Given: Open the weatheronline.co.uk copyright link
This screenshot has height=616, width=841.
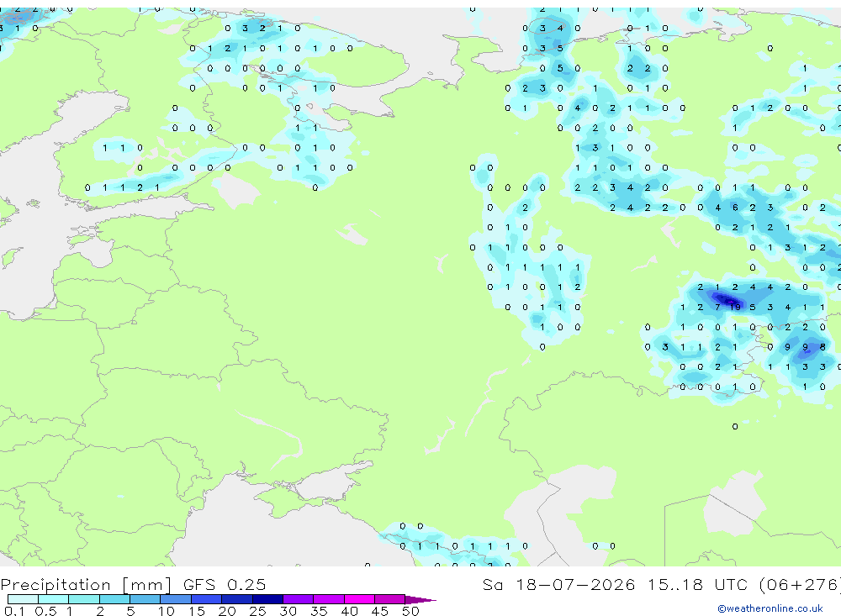Looking at the screenshot, I should [x=770, y=608].
